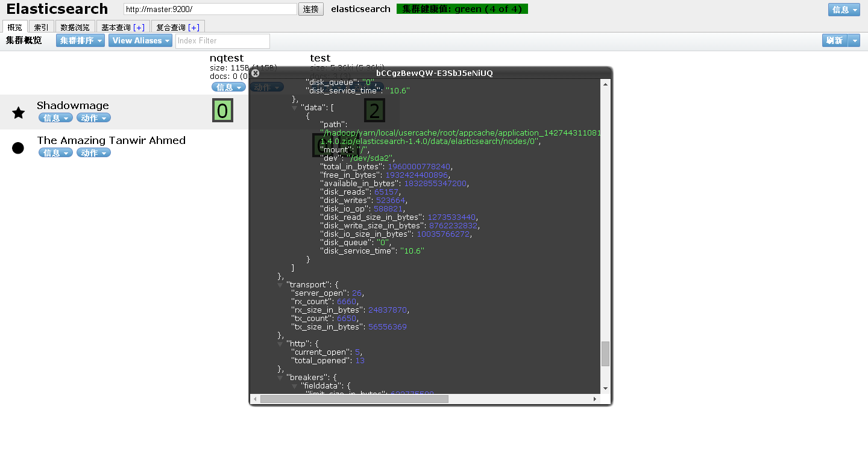The image size is (868, 471).
Task: Click the disk_io_op value 588821
Action: coord(388,209)
